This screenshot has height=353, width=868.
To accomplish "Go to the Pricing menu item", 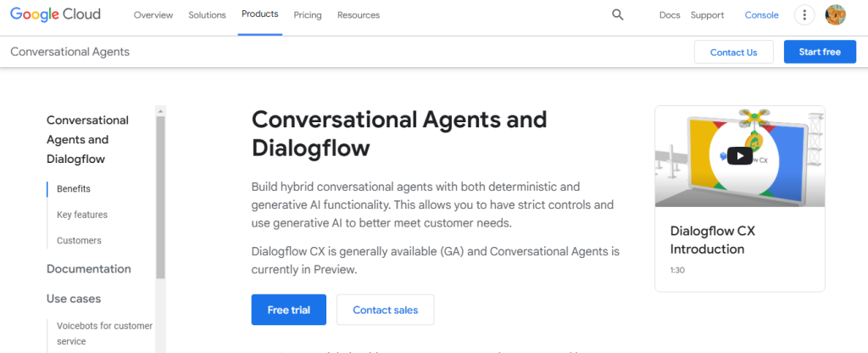I will (x=308, y=15).
